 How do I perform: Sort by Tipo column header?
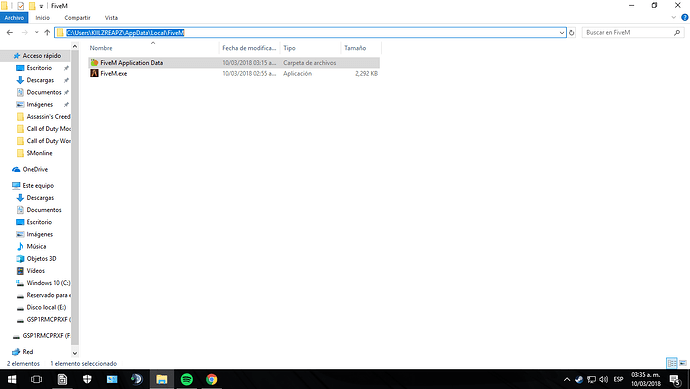310,48
